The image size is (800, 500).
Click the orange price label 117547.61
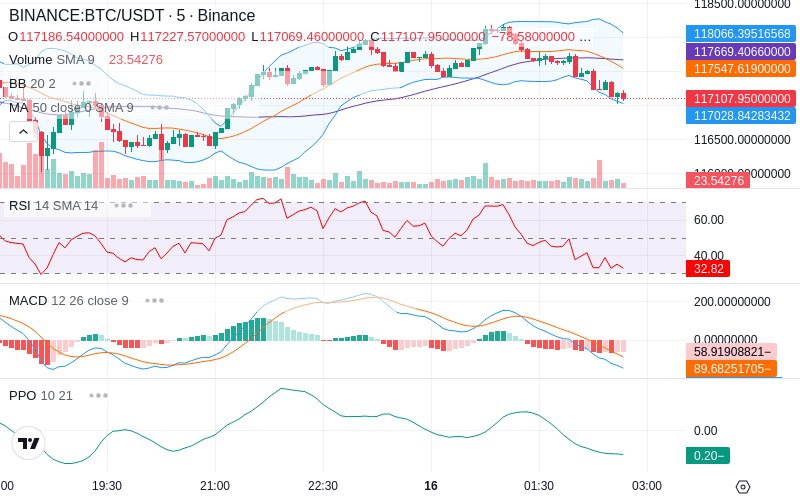tap(741, 68)
